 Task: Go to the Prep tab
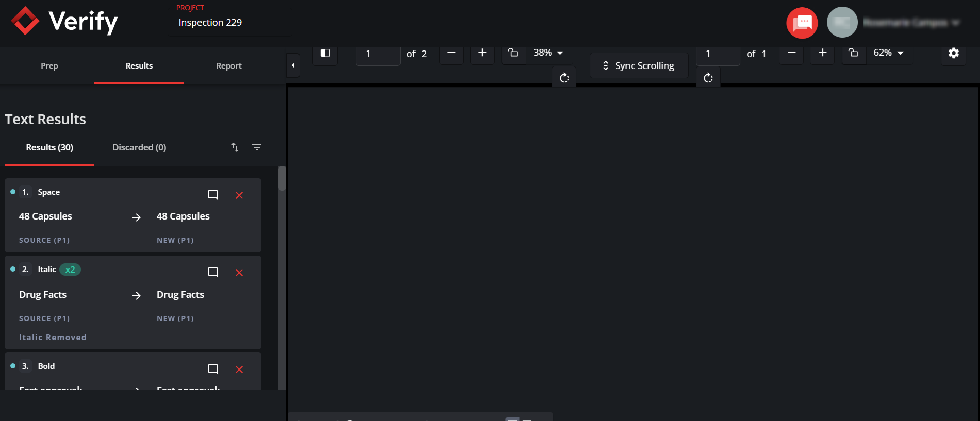tap(49, 66)
